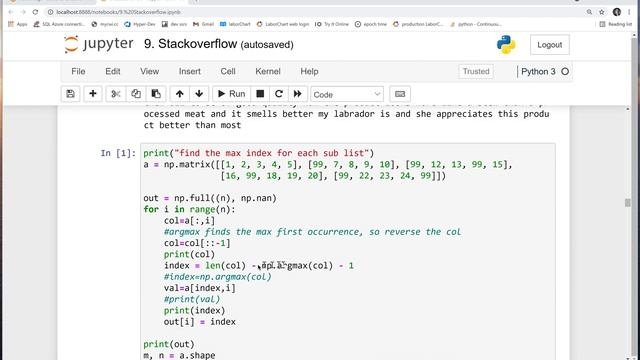The height and width of the screenshot is (360, 640).
Task: Click the Trusted notebook button
Action: pyautogui.click(x=476, y=71)
